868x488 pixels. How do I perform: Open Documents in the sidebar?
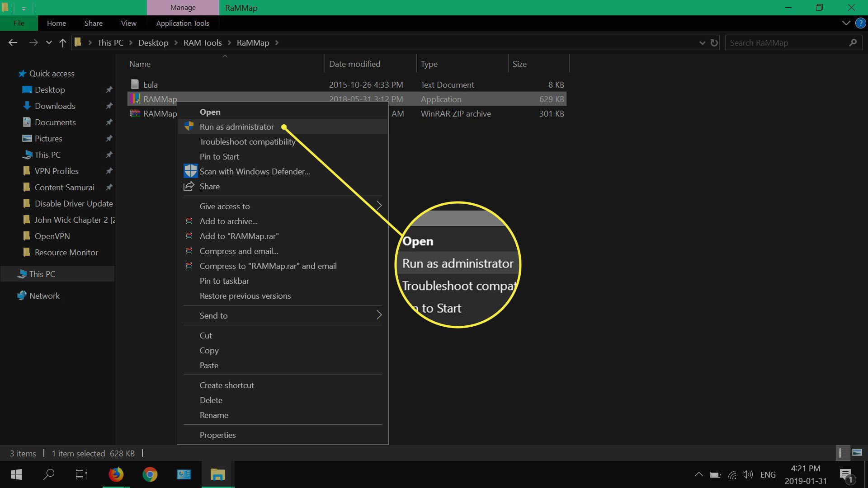55,122
